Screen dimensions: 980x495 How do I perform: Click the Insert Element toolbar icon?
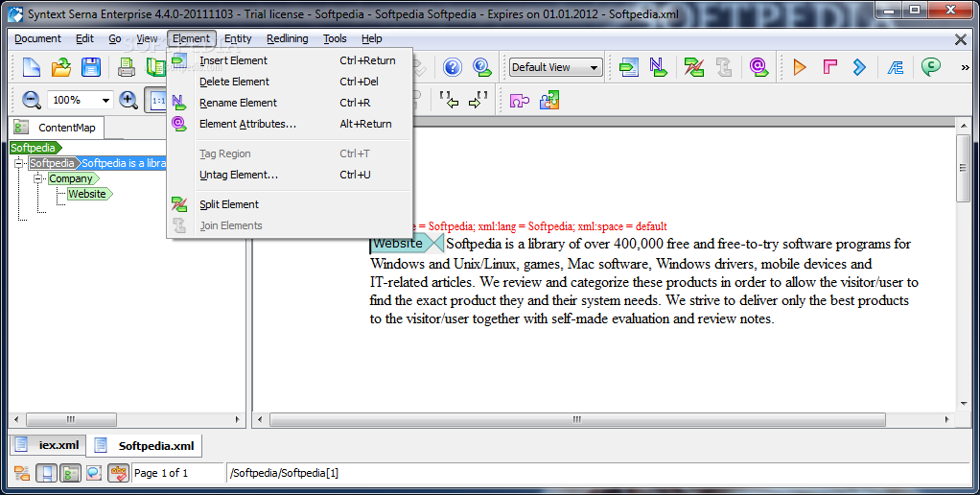point(629,67)
